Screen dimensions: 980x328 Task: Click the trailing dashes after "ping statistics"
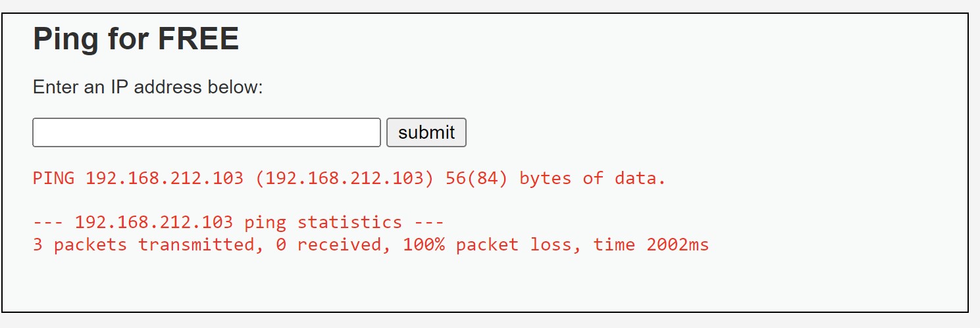pos(428,222)
